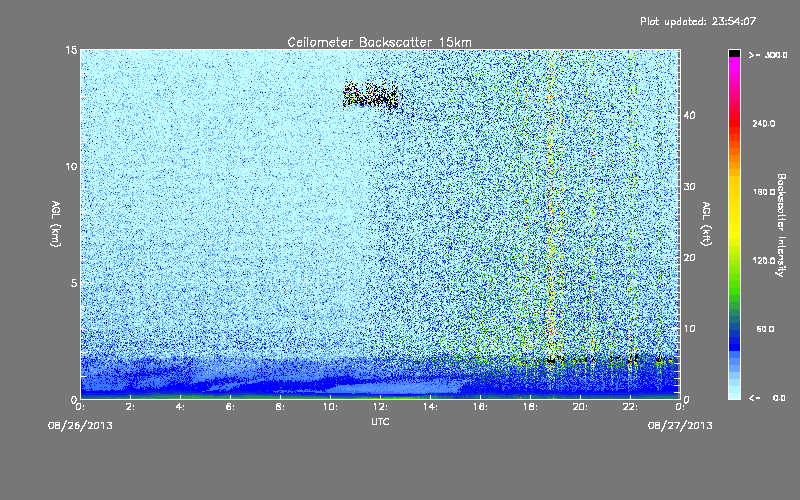Click the '30' tick on the kft axis
This screenshot has height=500, width=800.
(689, 187)
